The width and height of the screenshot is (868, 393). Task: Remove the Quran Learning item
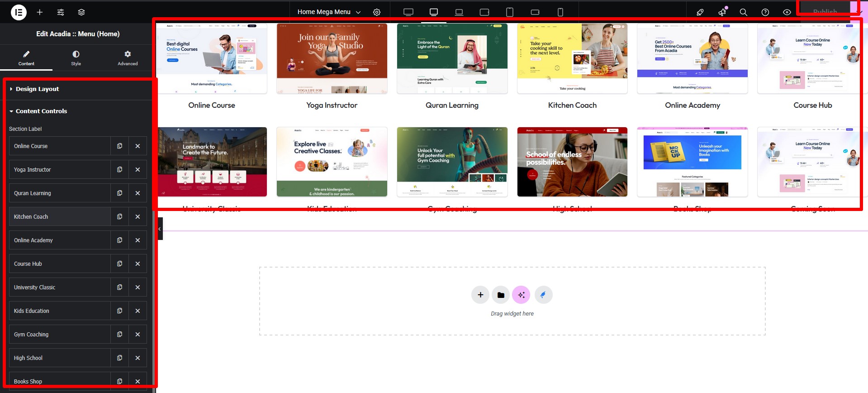(138, 193)
